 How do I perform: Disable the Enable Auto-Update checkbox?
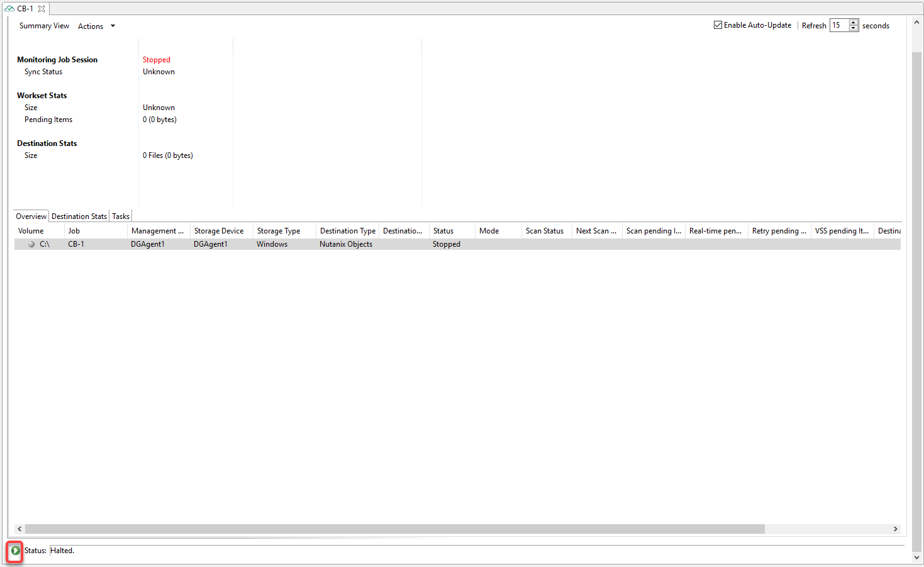tap(718, 25)
